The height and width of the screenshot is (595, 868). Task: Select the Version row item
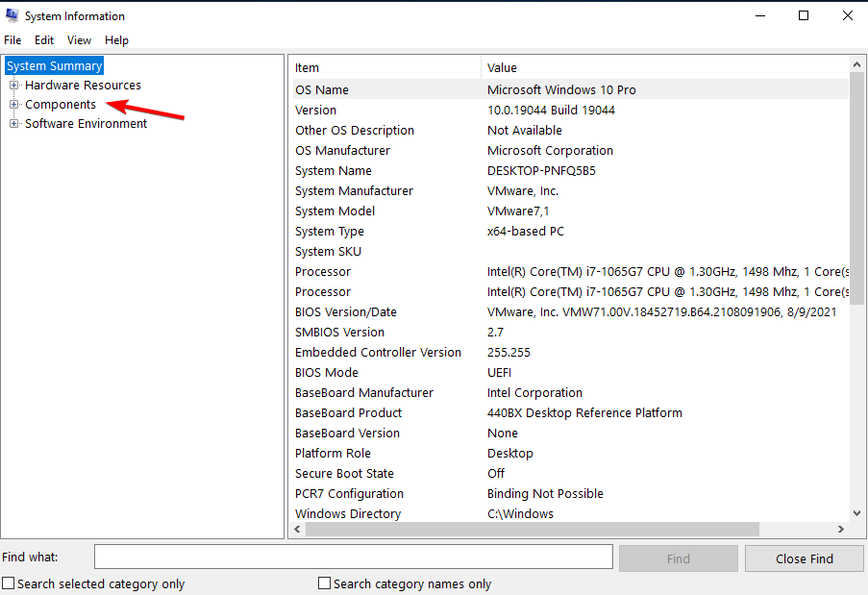(x=571, y=111)
